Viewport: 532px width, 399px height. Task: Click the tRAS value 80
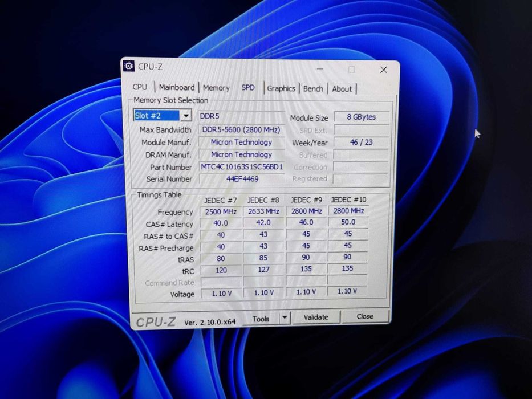[221, 259]
